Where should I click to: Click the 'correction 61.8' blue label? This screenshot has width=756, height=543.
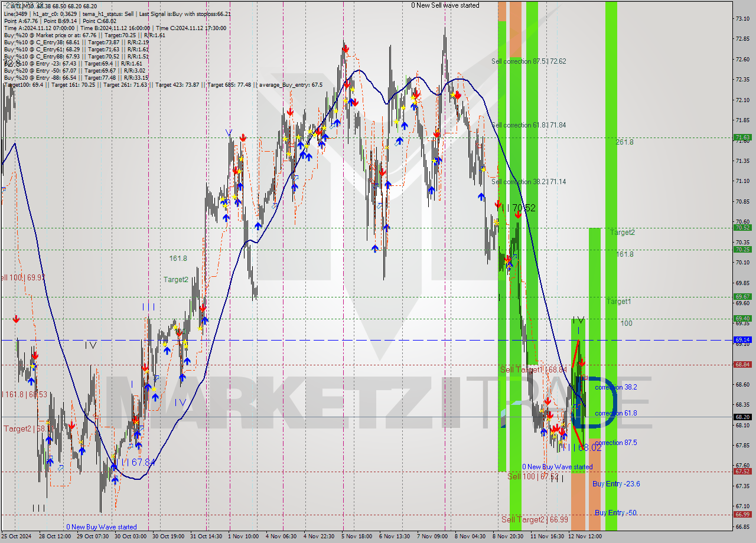tap(616, 413)
